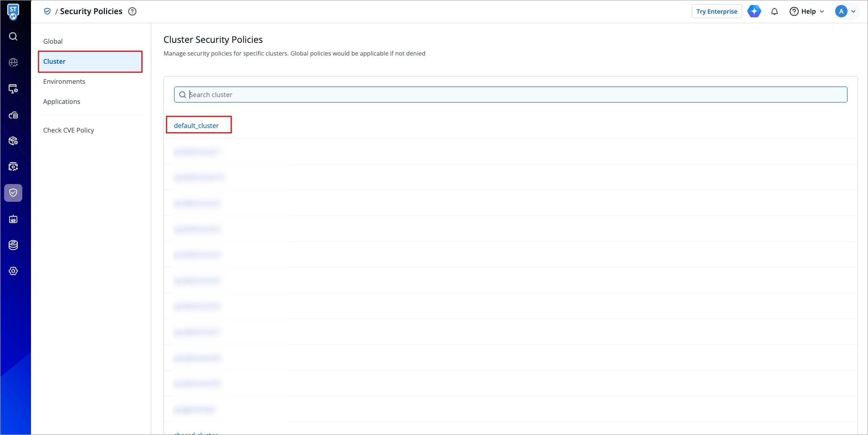Open search from the left sidebar

[13, 36]
